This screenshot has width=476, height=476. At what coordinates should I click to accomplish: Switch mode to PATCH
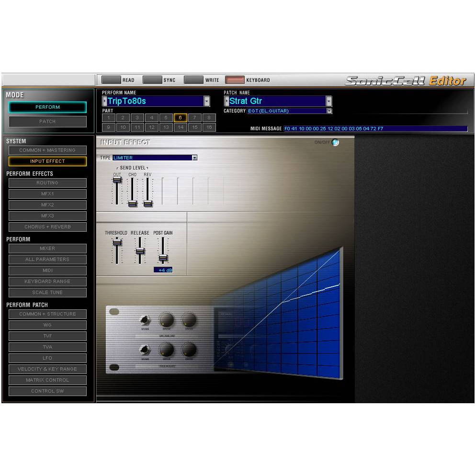(48, 122)
